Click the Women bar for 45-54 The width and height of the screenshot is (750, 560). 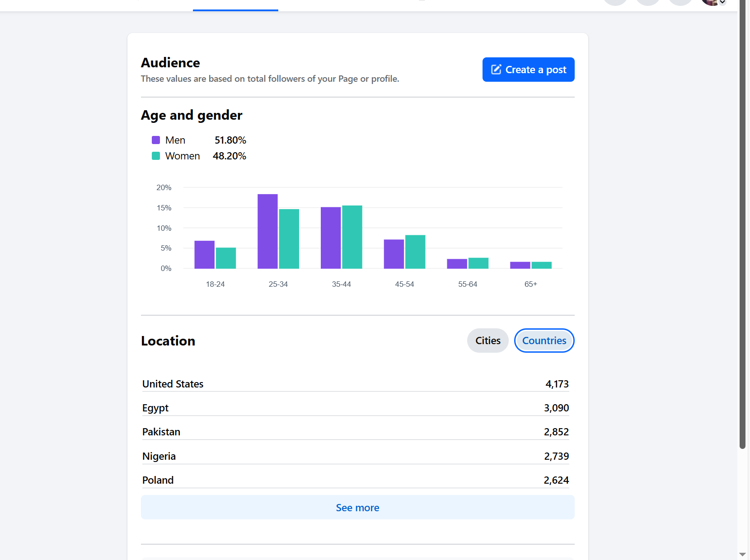pyautogui.click(x=415, y=252)
